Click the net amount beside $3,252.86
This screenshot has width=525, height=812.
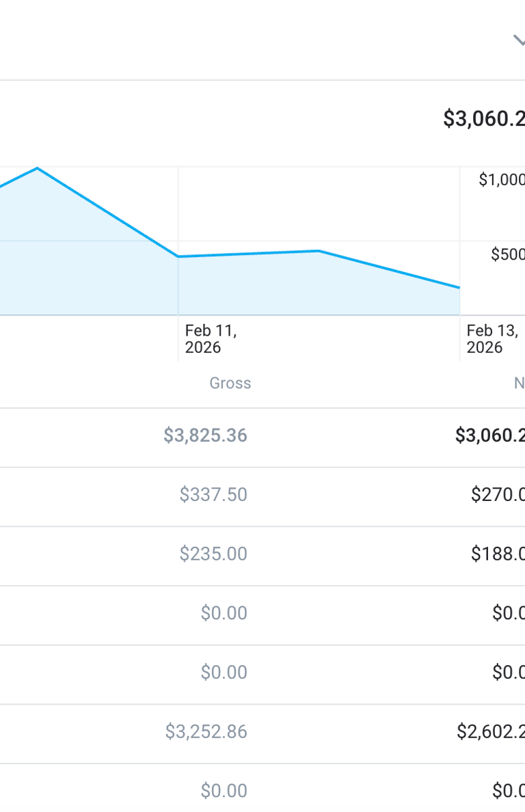point(491,732)
